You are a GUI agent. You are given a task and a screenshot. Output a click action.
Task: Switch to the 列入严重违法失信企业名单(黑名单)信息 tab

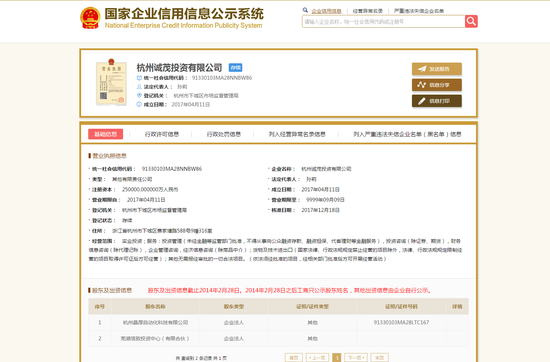(x=407, y=134)
